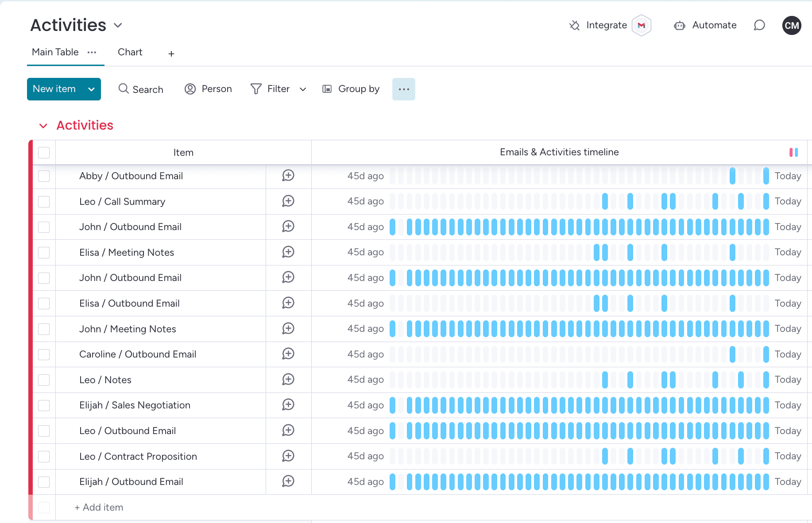The width and height of the screenshot is (812, 523).
Task: Open conversation for John / Meeting Notes
Action: [x=288, y=329]
